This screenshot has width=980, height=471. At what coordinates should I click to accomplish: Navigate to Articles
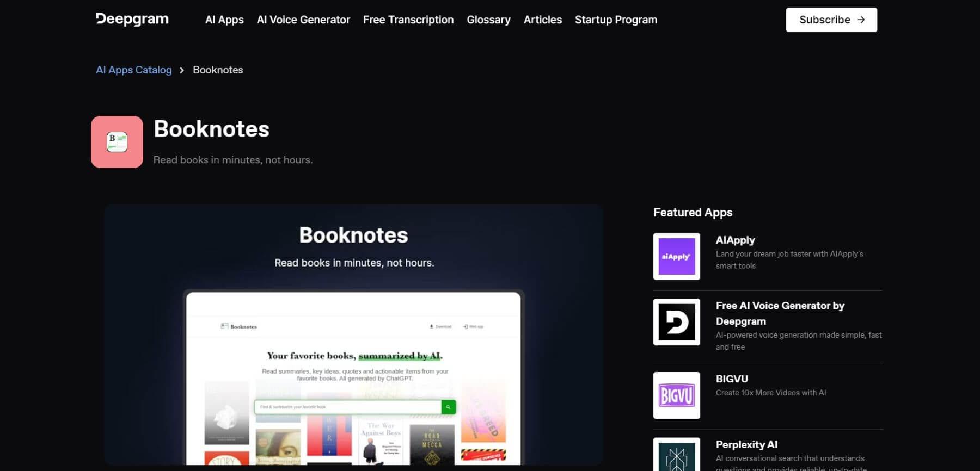click(543, 20)
